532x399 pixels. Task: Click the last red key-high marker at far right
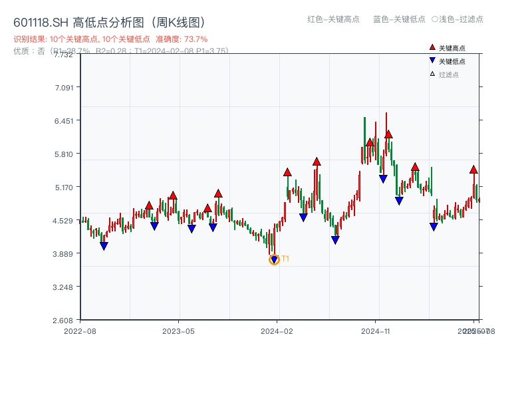pos(473,170)
